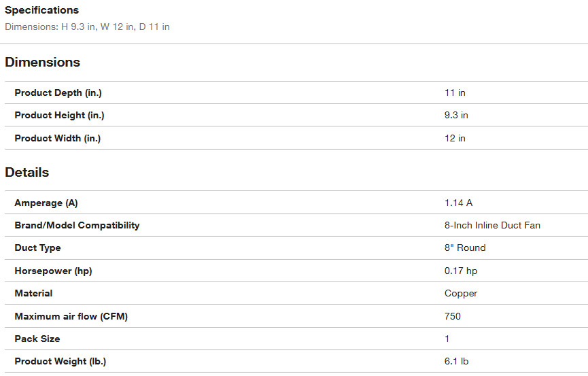
Task: Select the Maximum air flow (CFM) label
Action: coord(71,316)
